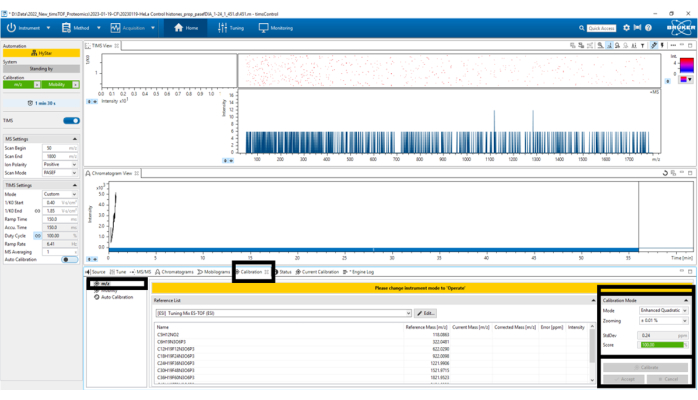Toggle the Auto Calibration switch

69,259
